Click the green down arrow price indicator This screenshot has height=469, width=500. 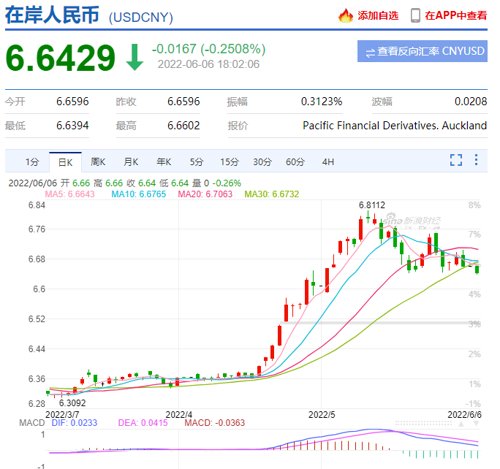[x=135, y=57]
